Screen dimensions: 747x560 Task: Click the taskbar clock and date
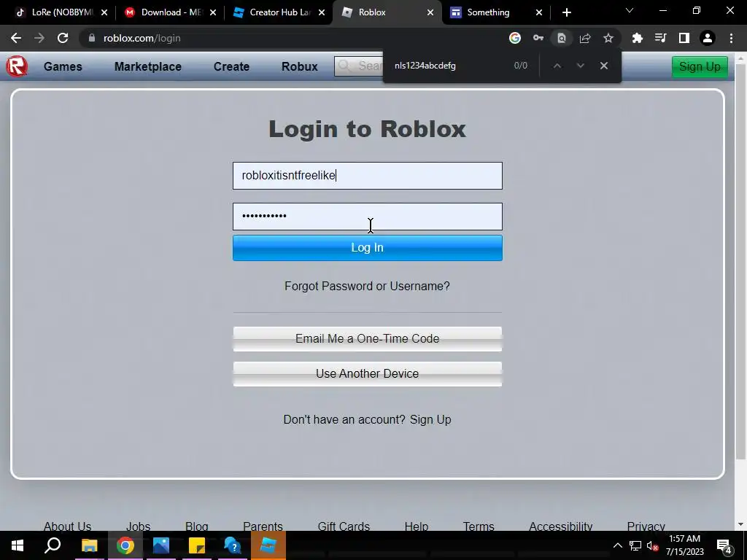[x=684, y=545]
